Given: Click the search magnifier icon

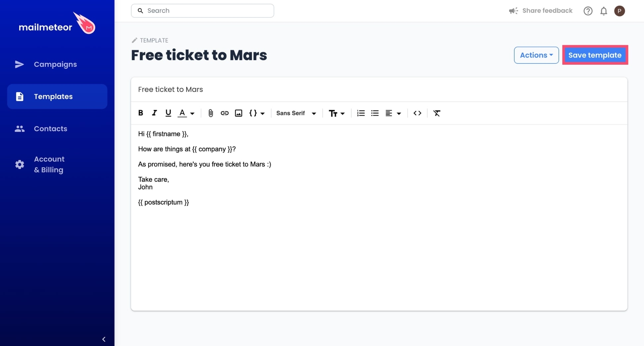Looking at the screenshot, I should click(x=140, y=11).
